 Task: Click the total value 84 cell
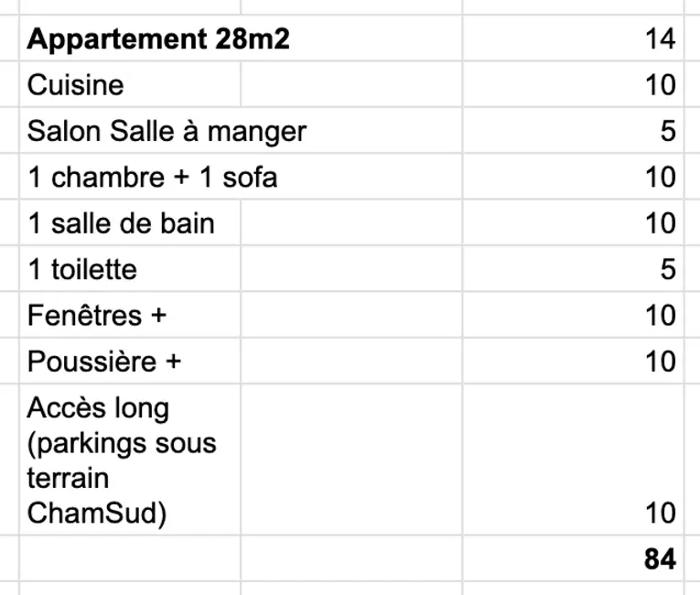(x=581, y=558)
